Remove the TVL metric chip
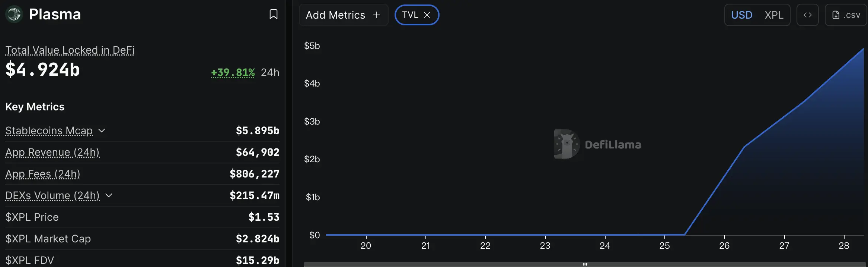The image size is (868, 267). (427, 15)
